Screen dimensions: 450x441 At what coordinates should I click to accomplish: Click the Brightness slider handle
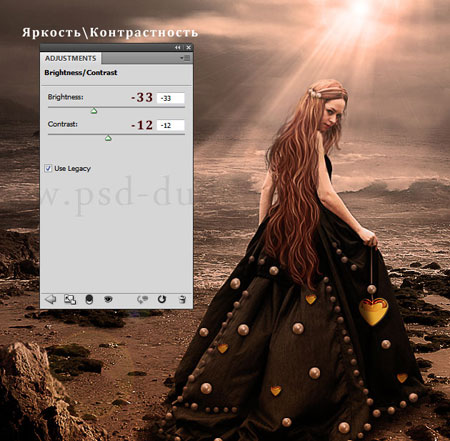pos(94,111)
